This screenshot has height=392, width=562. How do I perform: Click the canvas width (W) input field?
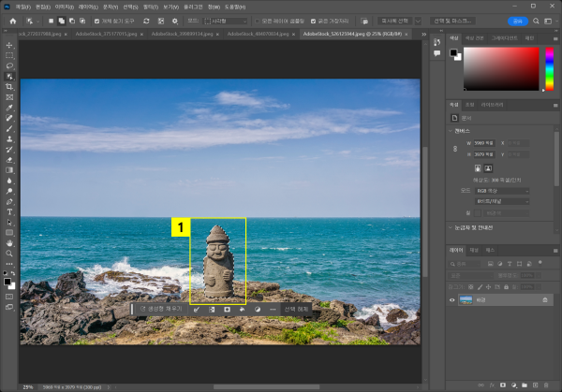pos(486,143)
